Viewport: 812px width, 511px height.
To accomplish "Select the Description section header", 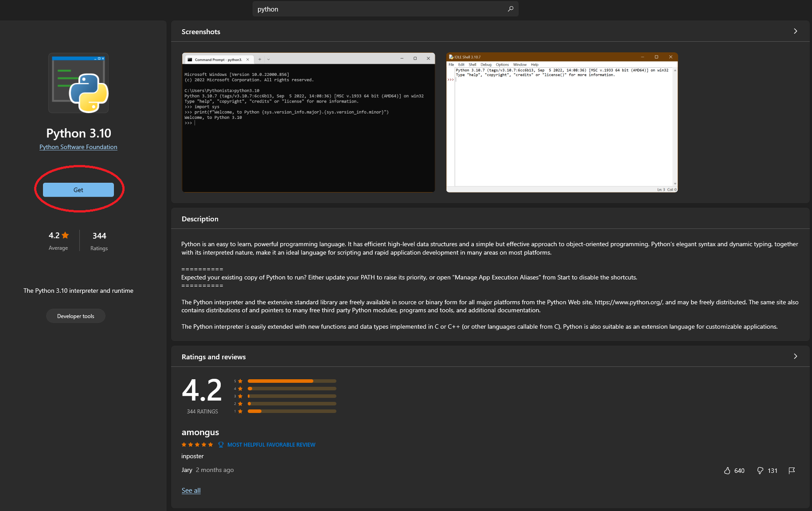I will (x=199, y=219).
